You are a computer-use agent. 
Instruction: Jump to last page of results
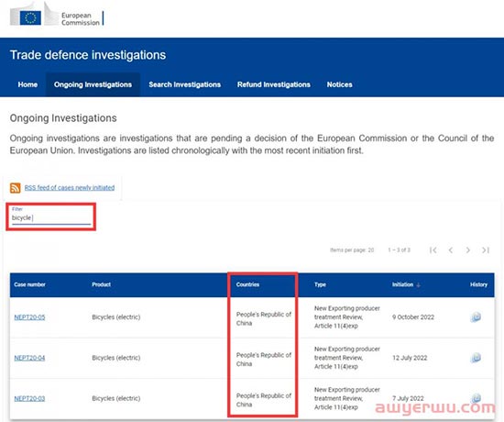point(486,250)
